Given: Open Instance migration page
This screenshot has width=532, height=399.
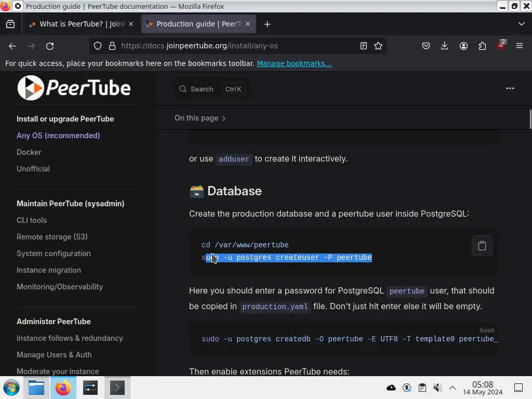Looking at the screenshot, I should click(x=49, y=270).
